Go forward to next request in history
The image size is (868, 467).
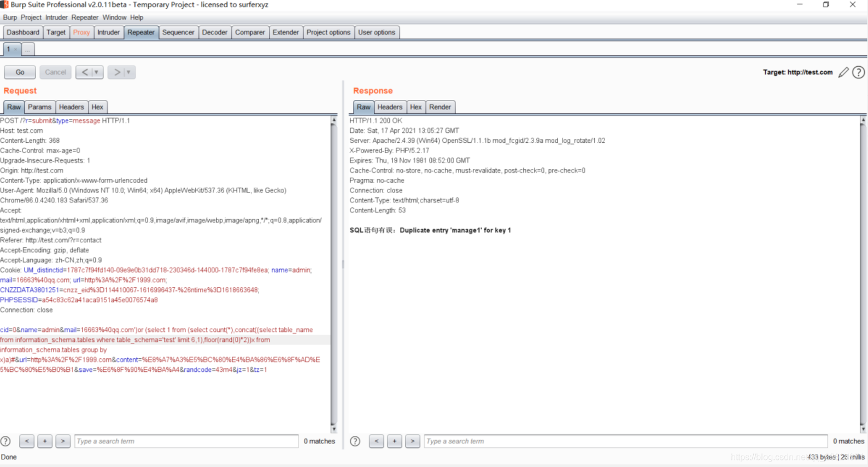coord(116,72)
